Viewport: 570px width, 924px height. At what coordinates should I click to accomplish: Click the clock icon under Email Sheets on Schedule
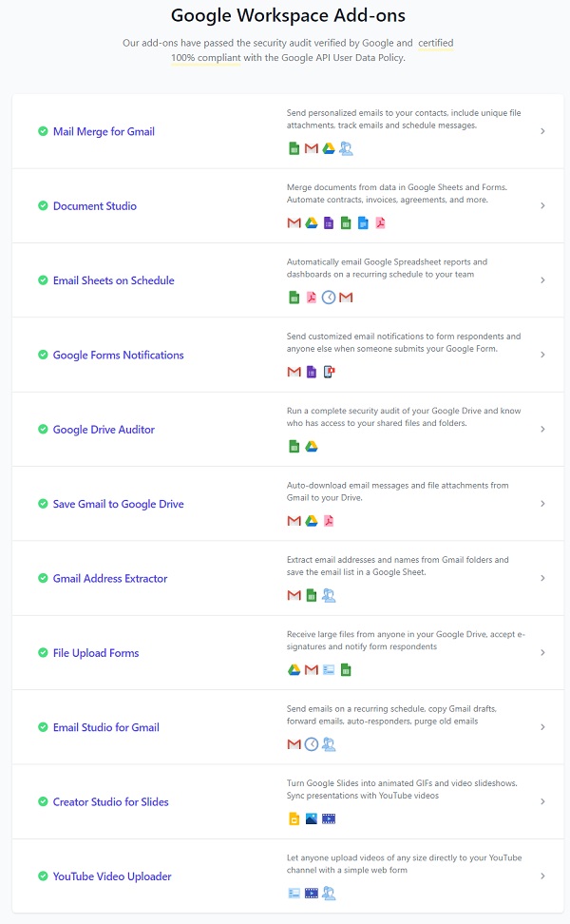tap(329, 298)
